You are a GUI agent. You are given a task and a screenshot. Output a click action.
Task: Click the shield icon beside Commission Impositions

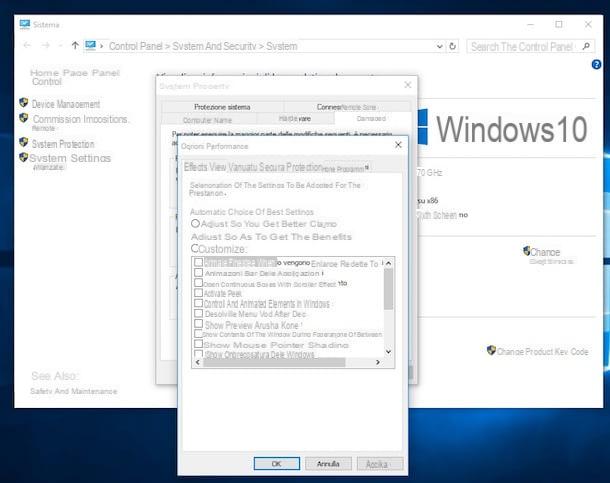(x=24, y=117)
